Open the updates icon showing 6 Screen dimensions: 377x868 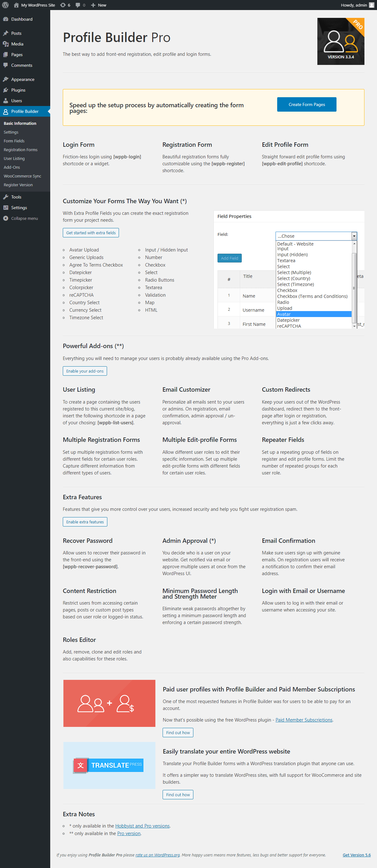click(x=63, y=5)
